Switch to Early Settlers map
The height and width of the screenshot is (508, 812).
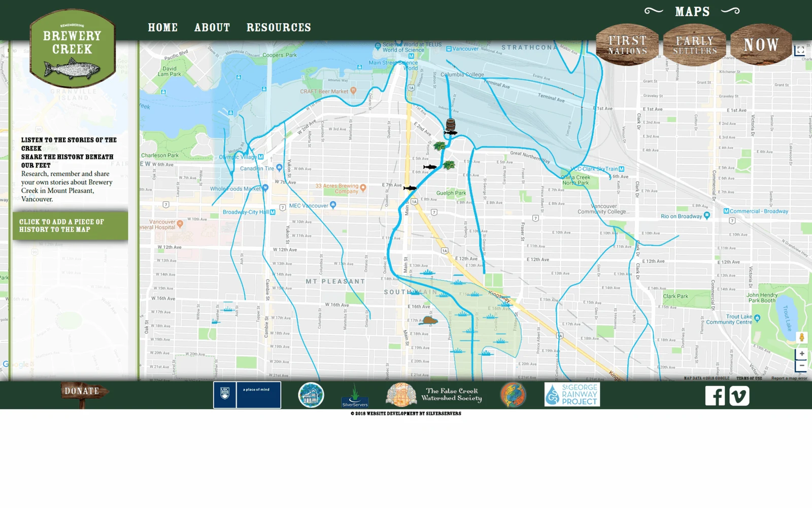695,45
